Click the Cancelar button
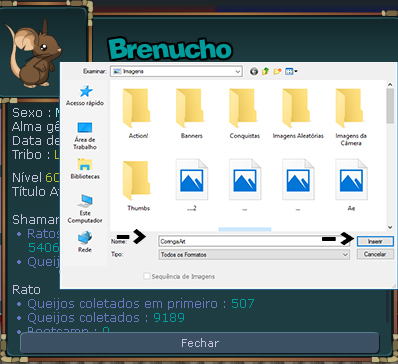 tap(375, 254)
